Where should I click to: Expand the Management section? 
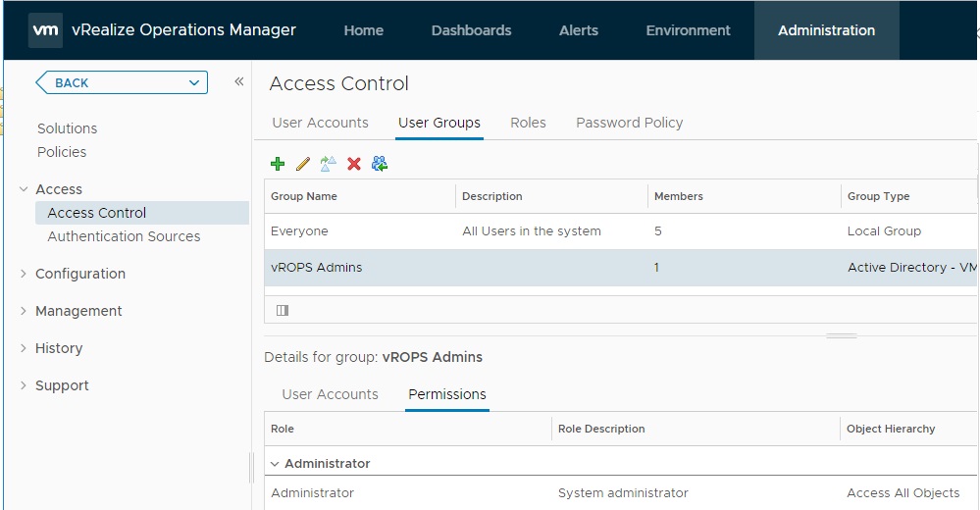(24, 311)
